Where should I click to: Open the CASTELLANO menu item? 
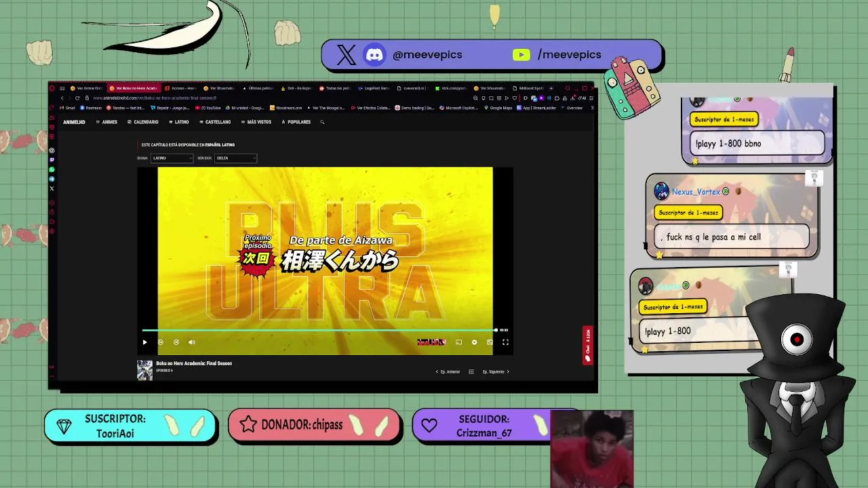pyautogui.click(x=215, y=122)
